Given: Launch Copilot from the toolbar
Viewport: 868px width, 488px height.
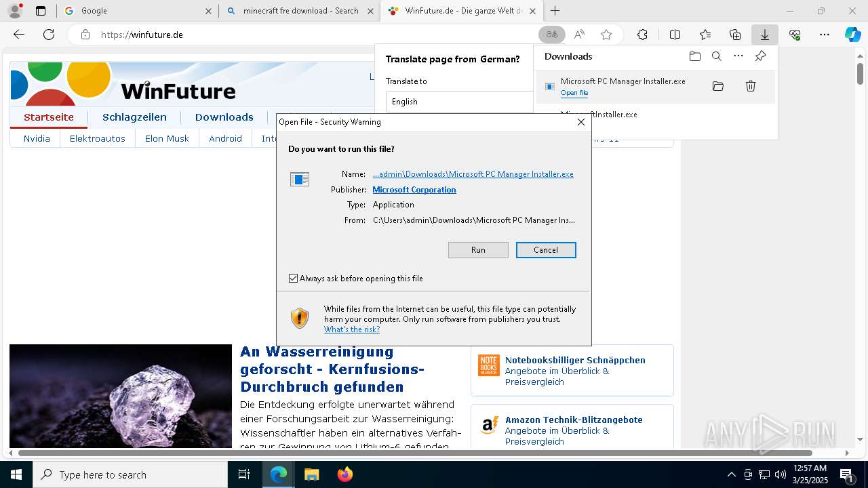Looking at the screenshot, I should 853,35.
